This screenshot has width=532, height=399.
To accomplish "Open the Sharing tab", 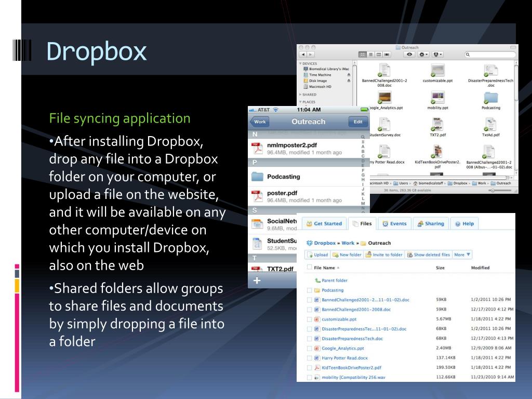I will [431, 224].
